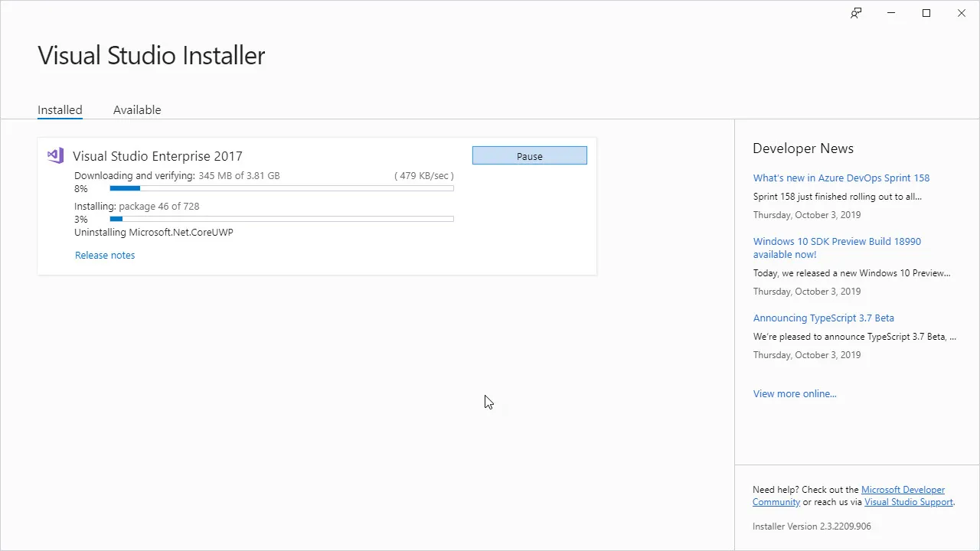Open the feedback icon in title bar
The height and width of the screenshot is (551, 980).
coord(856,13)
